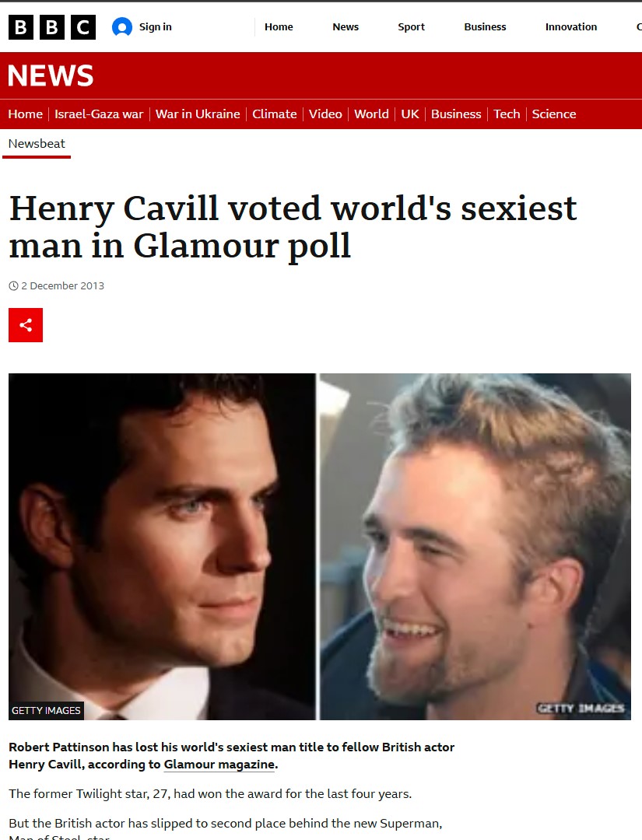642x840 pixels.
Task: Open the War in Ukraine section
Action: pyautogui.click(x=198, y=114)
